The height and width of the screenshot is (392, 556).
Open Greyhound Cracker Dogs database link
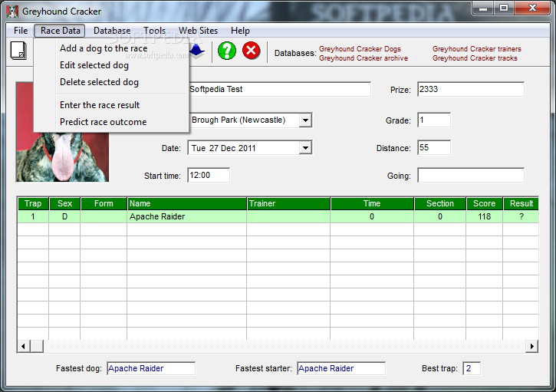tap(360, 49)
